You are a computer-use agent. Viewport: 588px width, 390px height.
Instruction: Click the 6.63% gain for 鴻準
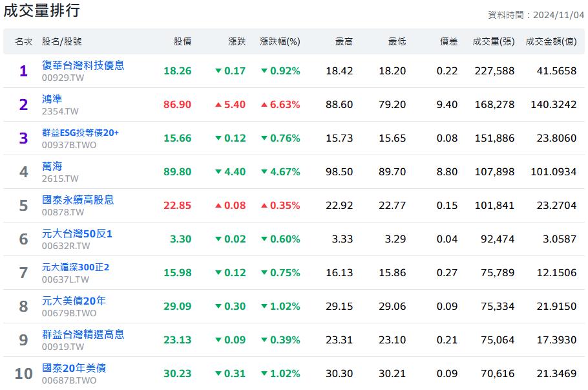(x=280, y=104)
